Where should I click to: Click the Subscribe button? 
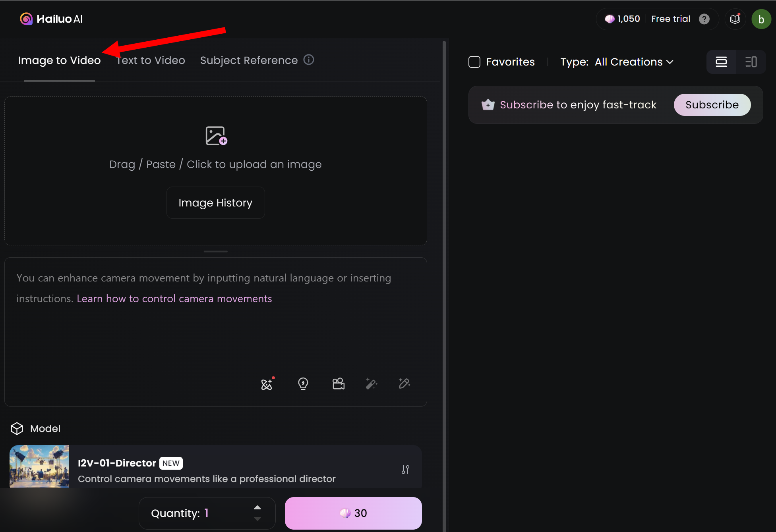pos(712,105)
